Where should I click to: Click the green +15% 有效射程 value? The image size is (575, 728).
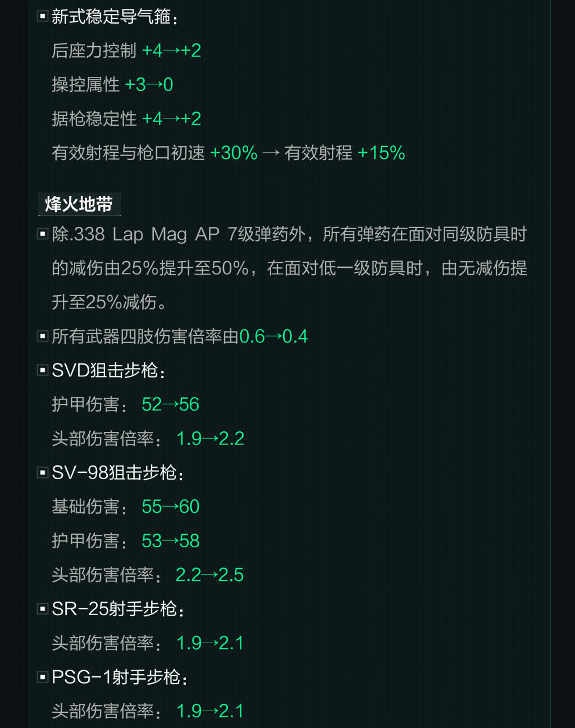point(381,153)
